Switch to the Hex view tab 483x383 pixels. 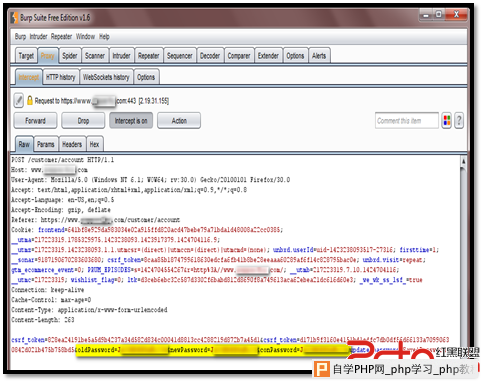point(94,144)
